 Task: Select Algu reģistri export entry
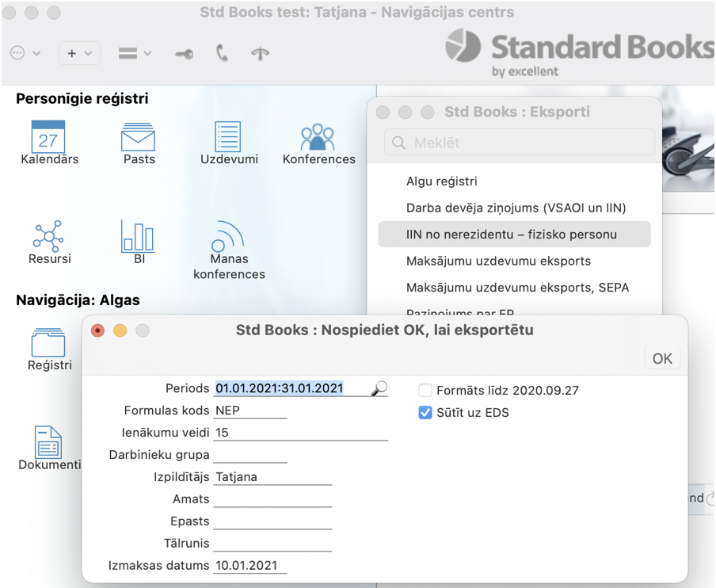pyautogui.click(x=441, y=181)
